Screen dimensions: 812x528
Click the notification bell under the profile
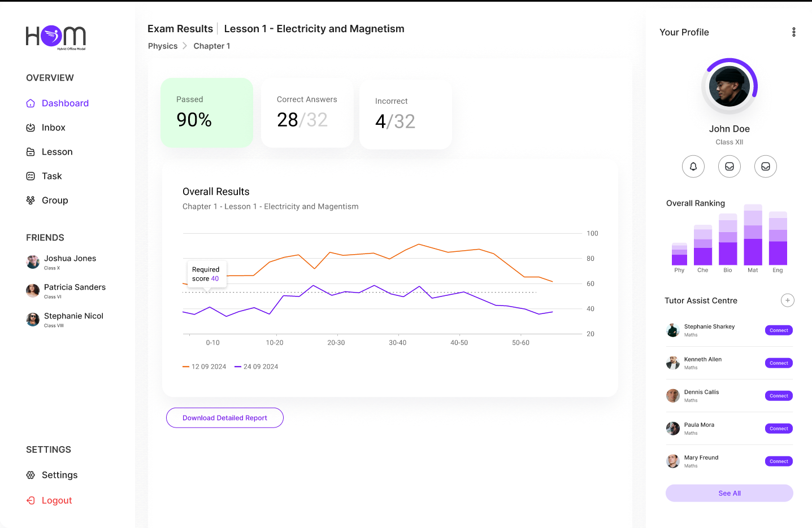(x=693, y=166)
